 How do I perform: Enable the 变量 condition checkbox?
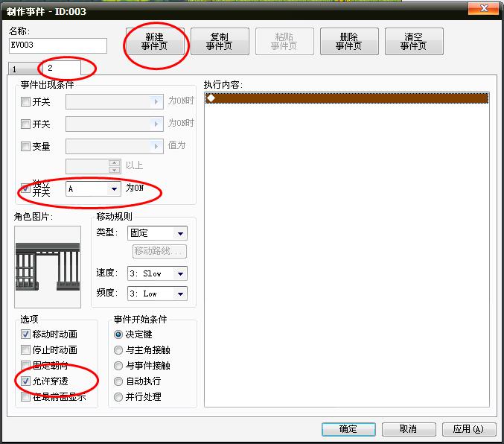[x=25, y=147]
